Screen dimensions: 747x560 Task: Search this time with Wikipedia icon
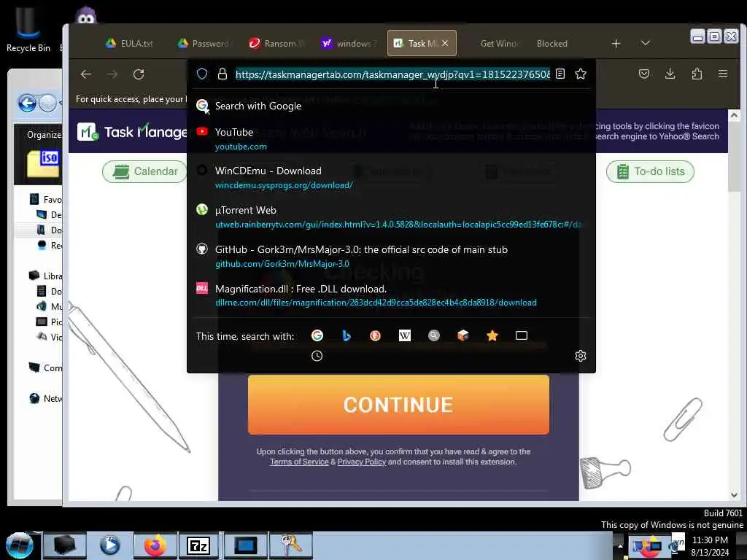pos(404,335)
